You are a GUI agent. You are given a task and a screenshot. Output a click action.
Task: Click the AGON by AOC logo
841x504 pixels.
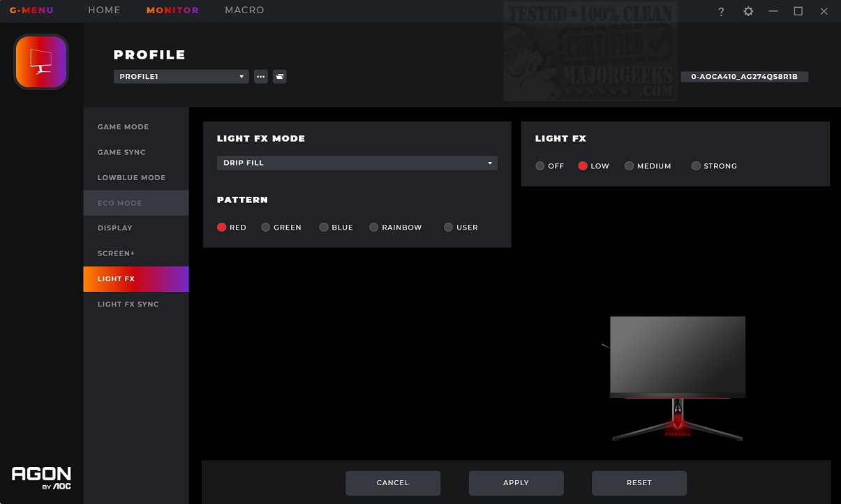pyautogui.click(x=41, y=477)
